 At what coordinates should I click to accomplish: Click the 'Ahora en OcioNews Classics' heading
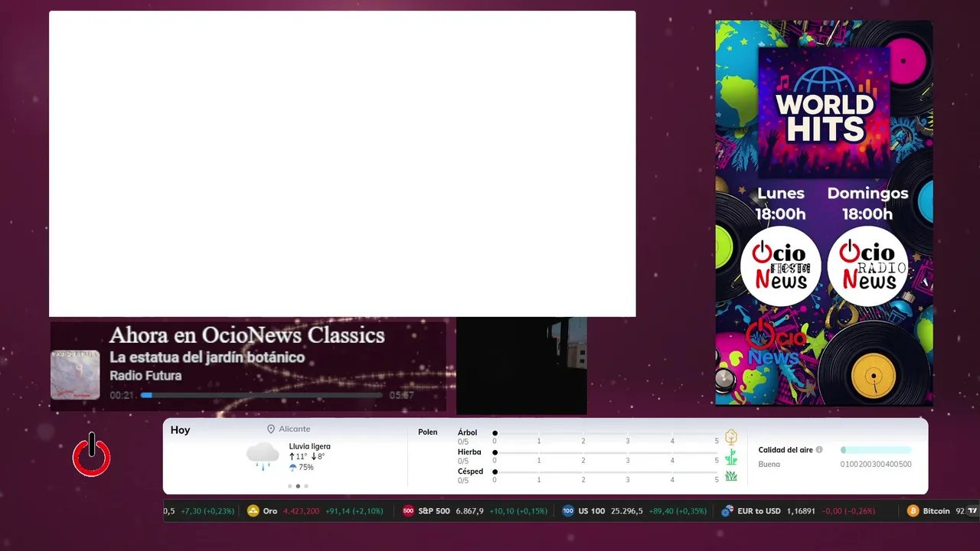click(x=247, y=335)
